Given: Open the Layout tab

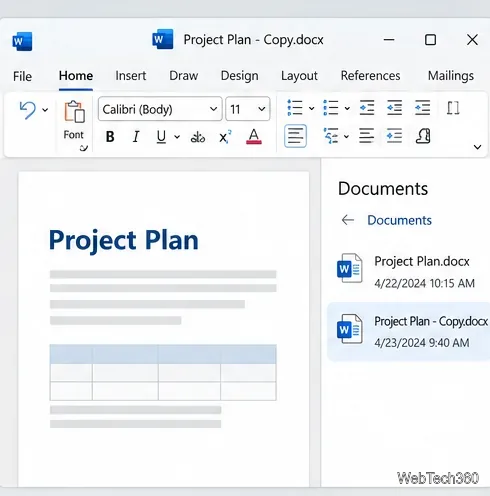Looking at the screenshot, I should (x=299, y=76).
